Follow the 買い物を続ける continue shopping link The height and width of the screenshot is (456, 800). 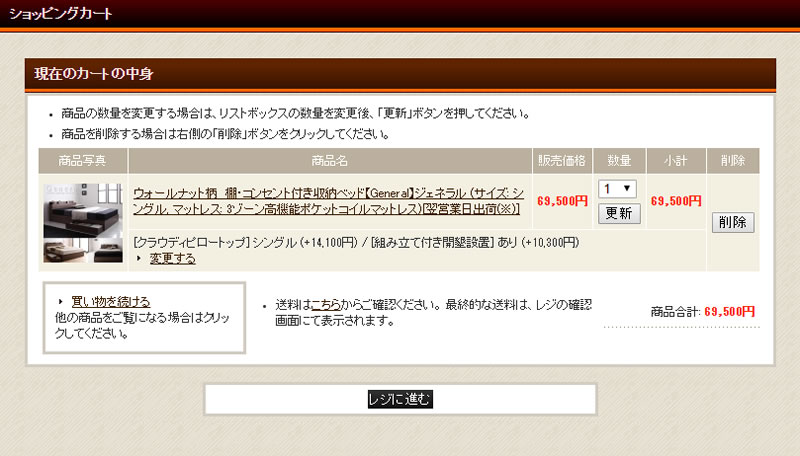coord(111,301)
